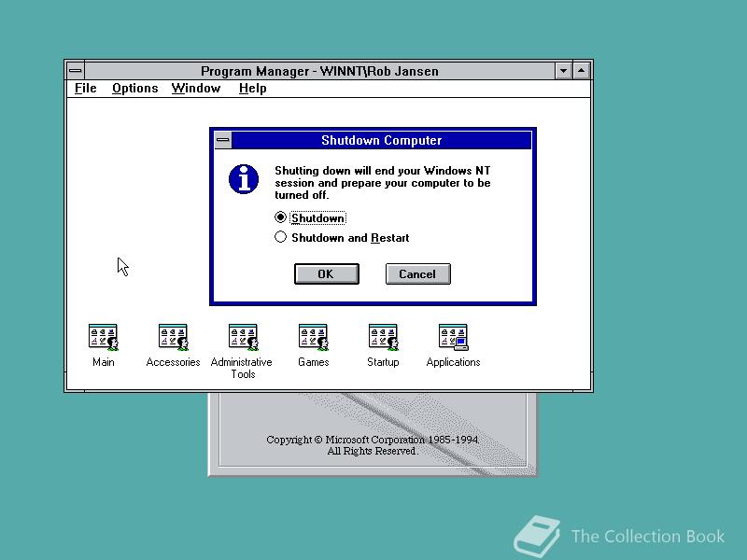This screenshot has height=560, width=747.
Task: Click the Shutdown Computer title bar
Action: click(381, 140)
